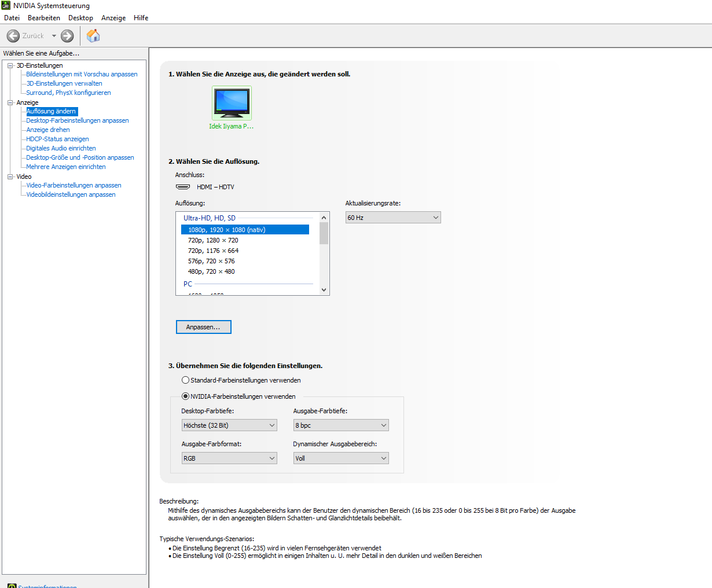Select Standard-Farbeinstellungen verwenden radio button

coord(185,380)
